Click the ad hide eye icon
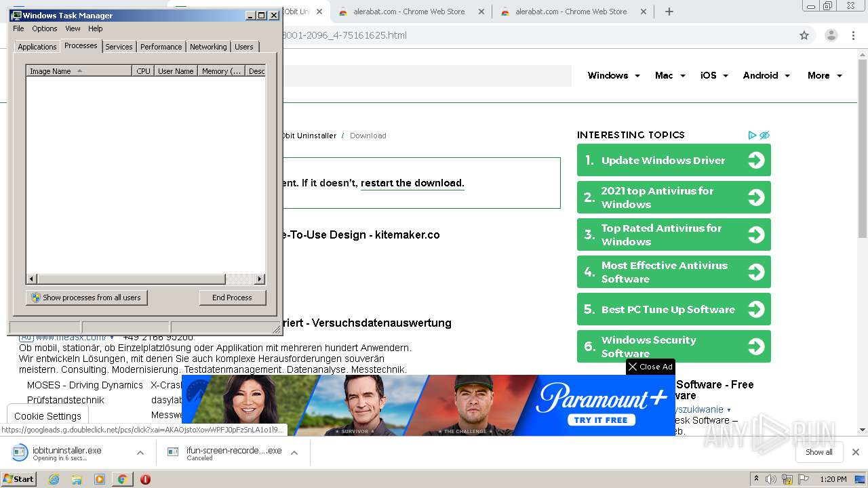The width and height of the screenshot is (868, 488). (x=764, y=135)
